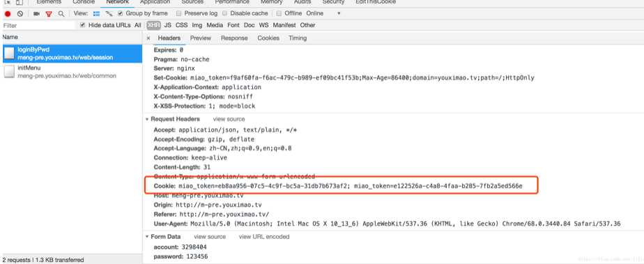Viewport: 644px width, 264px height.
Task: Filter requests by CSS
Action: (181, 25)
